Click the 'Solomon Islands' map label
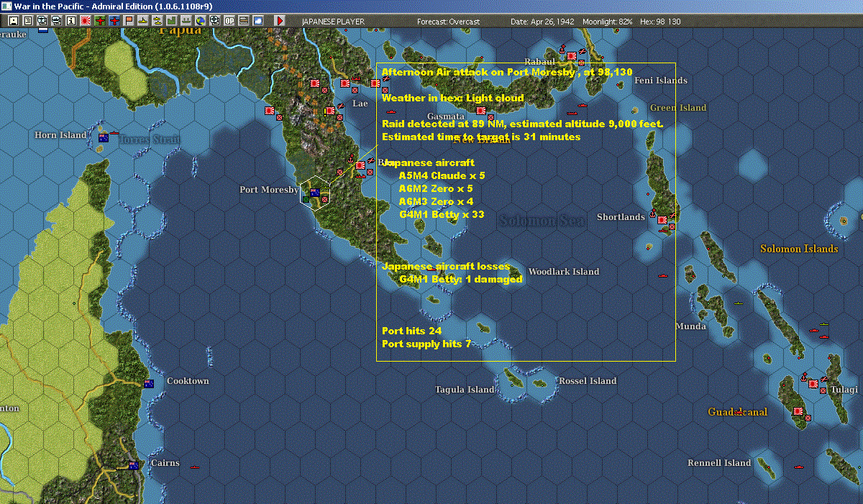 point(800,249)
